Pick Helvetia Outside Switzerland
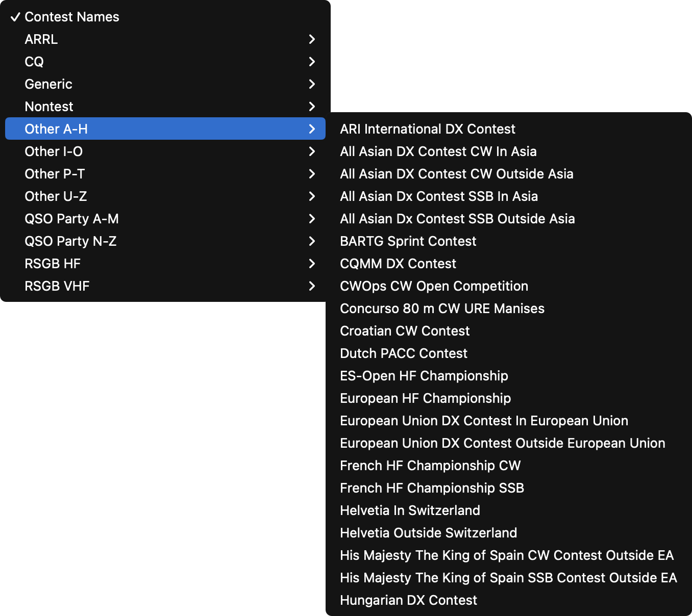The image size is (692, 616). coord(509,533)
